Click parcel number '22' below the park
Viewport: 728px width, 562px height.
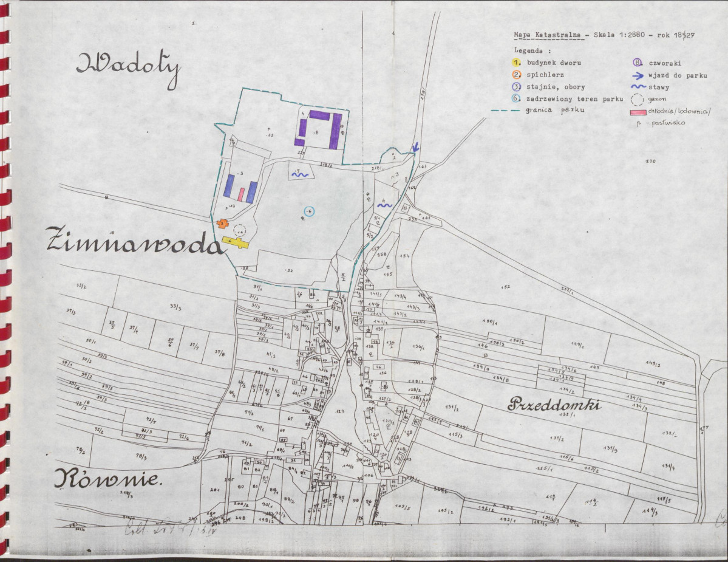click(290, 270)
